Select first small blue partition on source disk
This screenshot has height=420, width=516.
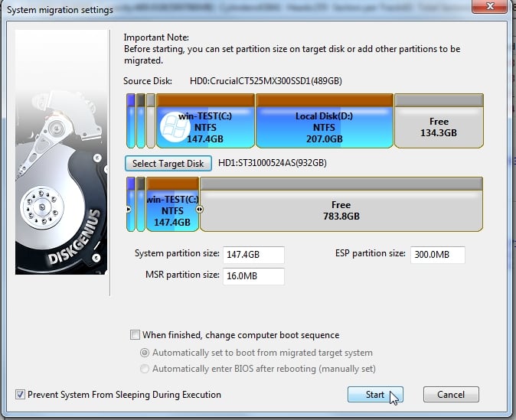[131, 121]
